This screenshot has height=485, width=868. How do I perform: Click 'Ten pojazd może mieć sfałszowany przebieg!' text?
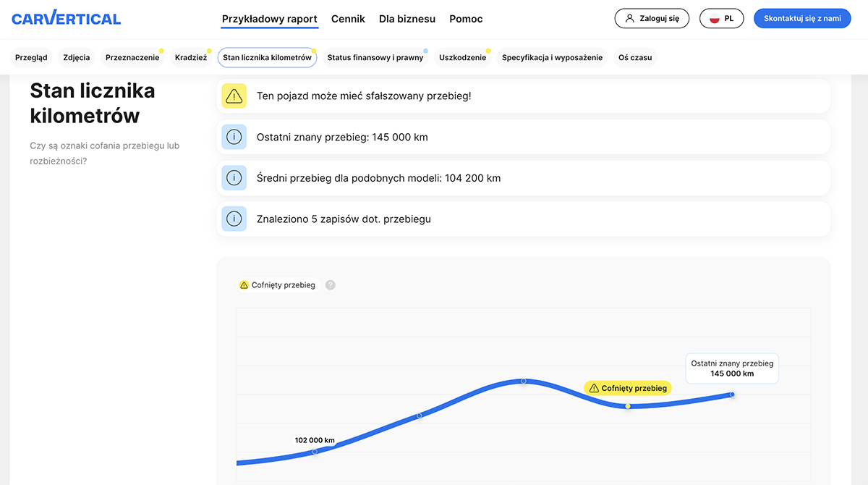pyautogui.click(x=364, y=96)
